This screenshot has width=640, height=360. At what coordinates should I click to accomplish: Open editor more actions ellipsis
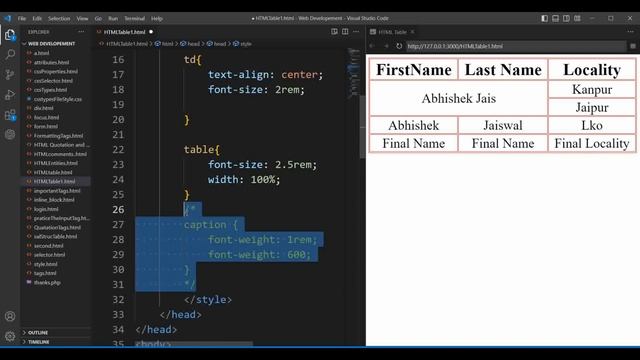[x=356, y=32]
